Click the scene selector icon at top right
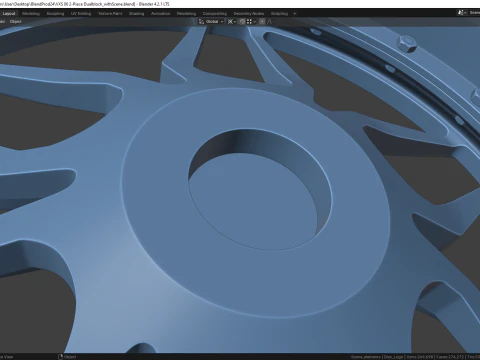Image resolution: width=480 pixels, height=360 pixels. coord(461,13)
